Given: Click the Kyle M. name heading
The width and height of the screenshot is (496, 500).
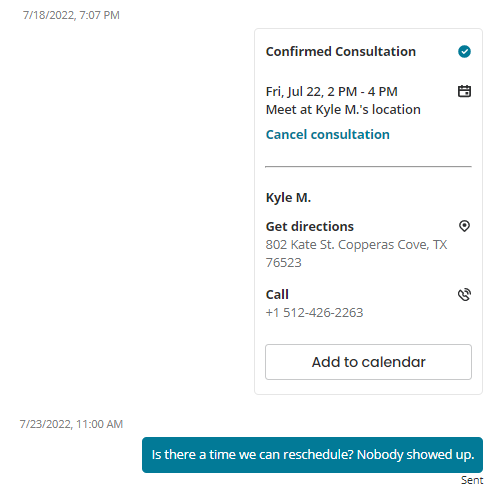Looking at the screenshot, I should pos(288,198).
